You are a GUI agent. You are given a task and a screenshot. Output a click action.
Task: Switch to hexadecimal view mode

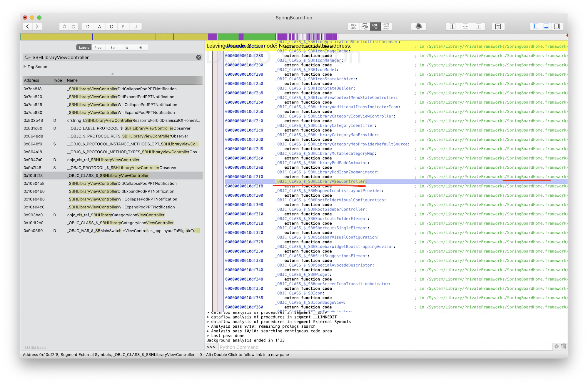click(386, 26)
